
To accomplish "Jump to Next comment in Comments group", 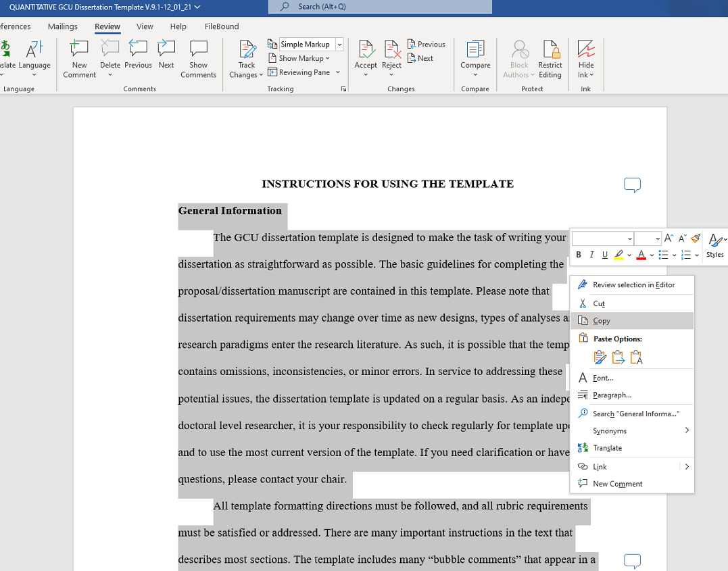I will (166, 50).
